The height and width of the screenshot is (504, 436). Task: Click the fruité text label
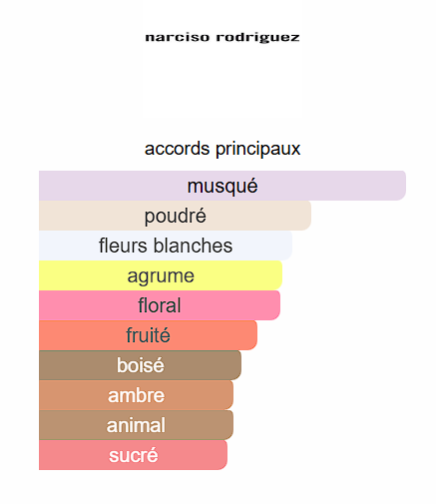(x=148, y=335)
